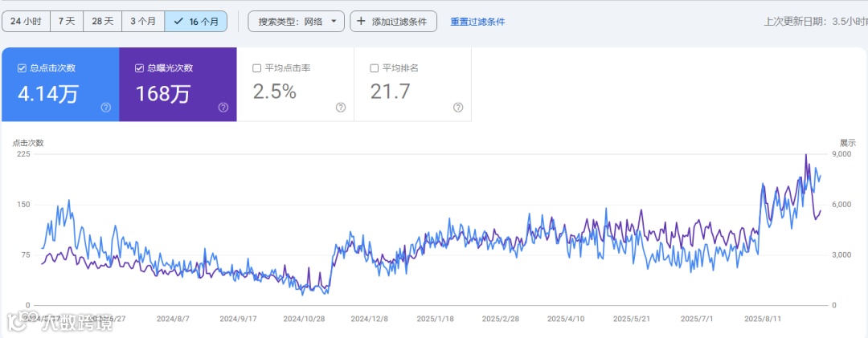The image size is (868, 338).
Task: Click the 2.5% average CTR value
Action: pyautogui.click(x=275, y=92)
